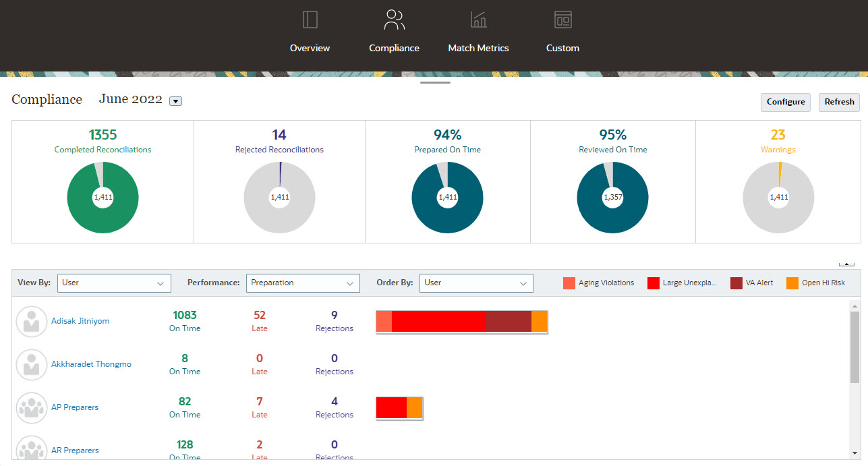The width and height of the screenshot is (868, 466).
Task: Open the June 2022 date selector
Action: pos(175,100)
